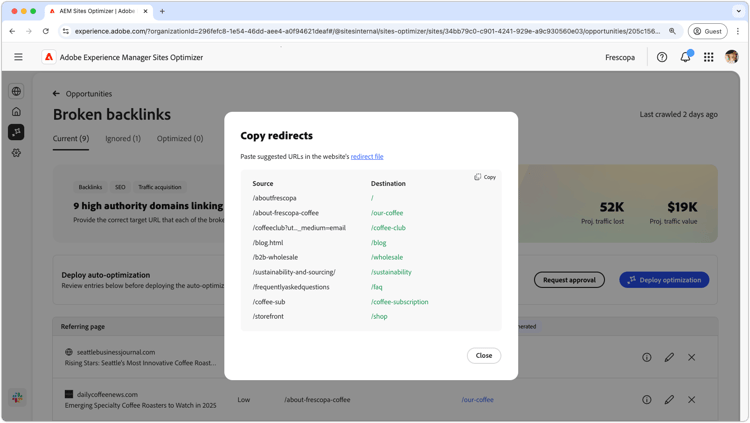This screenshot has width=750, height=423.
Task: Select the AEM Sites Optimizer browser tab
Action: [x=99, y=11]
